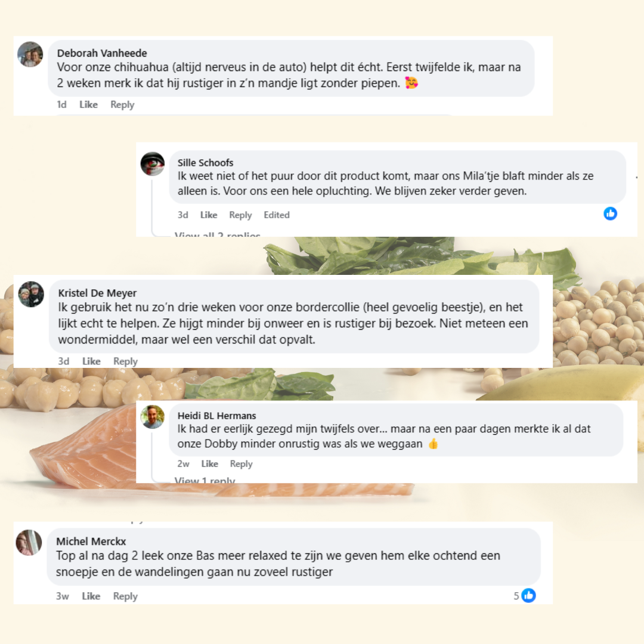Like Sille Schoofs' comment

[209, 215]
